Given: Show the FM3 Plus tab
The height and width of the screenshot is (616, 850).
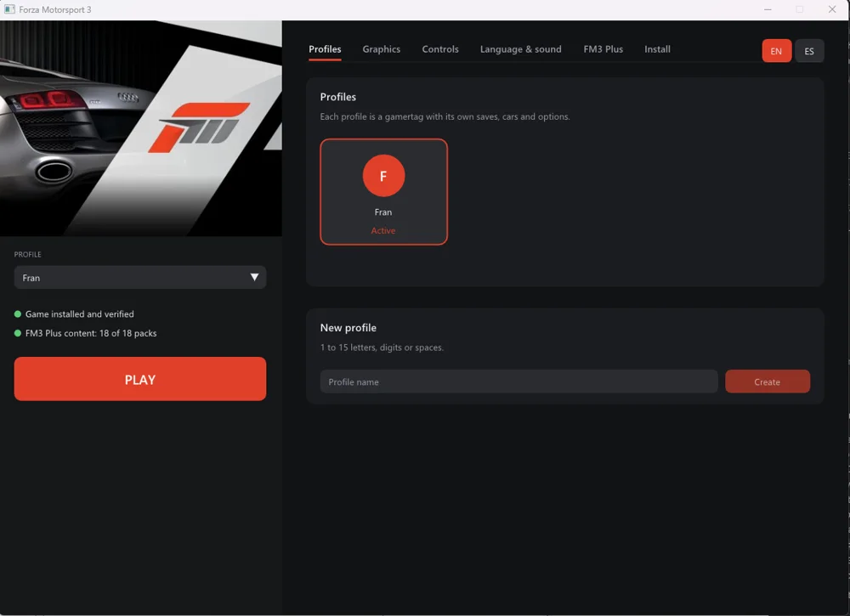Looking at the screenshot, I should click(x=603, y=49).
